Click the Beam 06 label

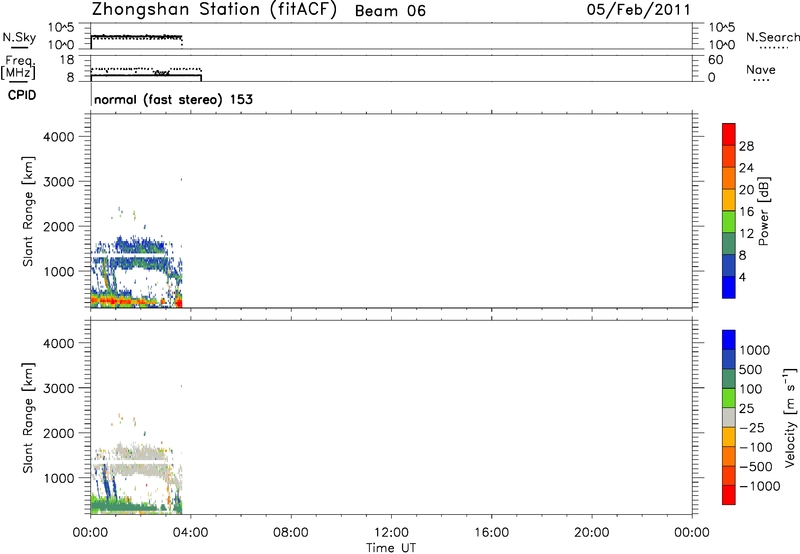390,11
